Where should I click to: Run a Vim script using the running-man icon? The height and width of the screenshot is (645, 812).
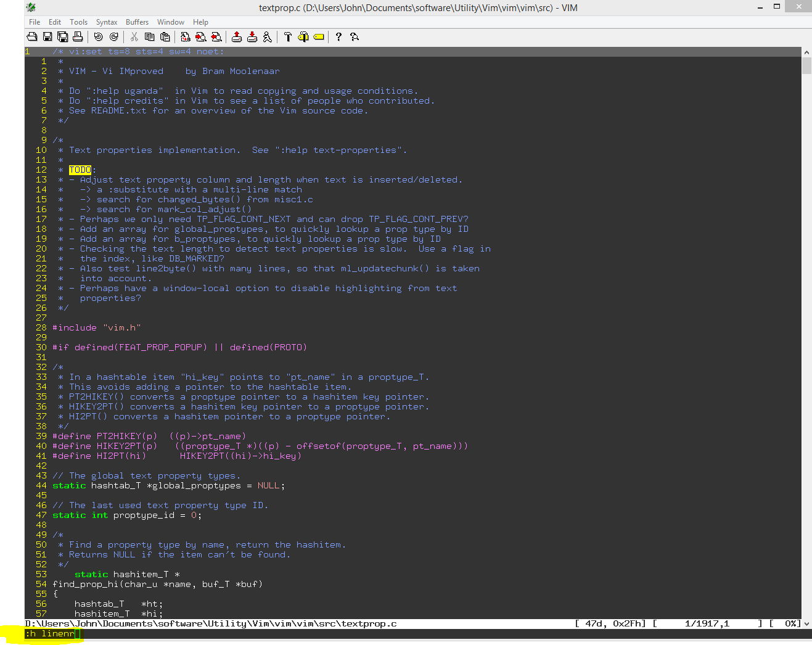[x=267, y=37]
